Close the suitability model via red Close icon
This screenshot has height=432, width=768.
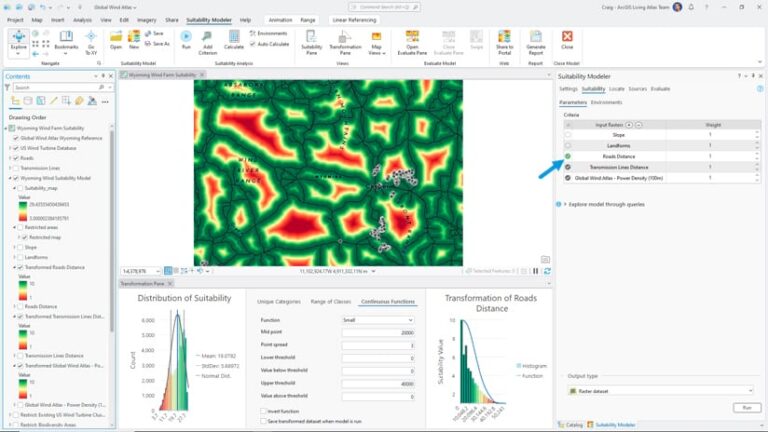tap(567, 40)
